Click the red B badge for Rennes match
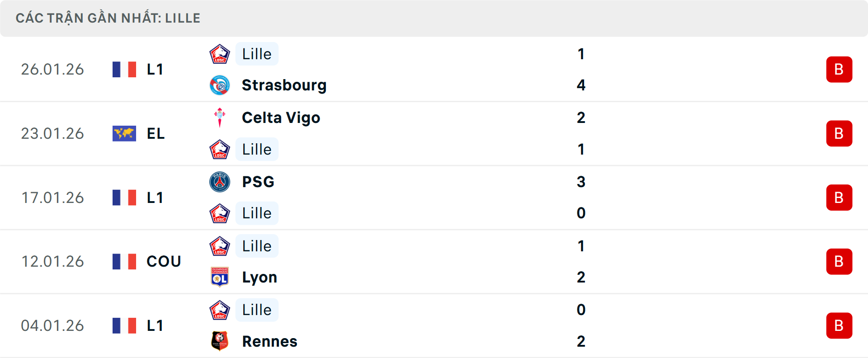Viewport: 868px width, 358px height. (839, 325)
